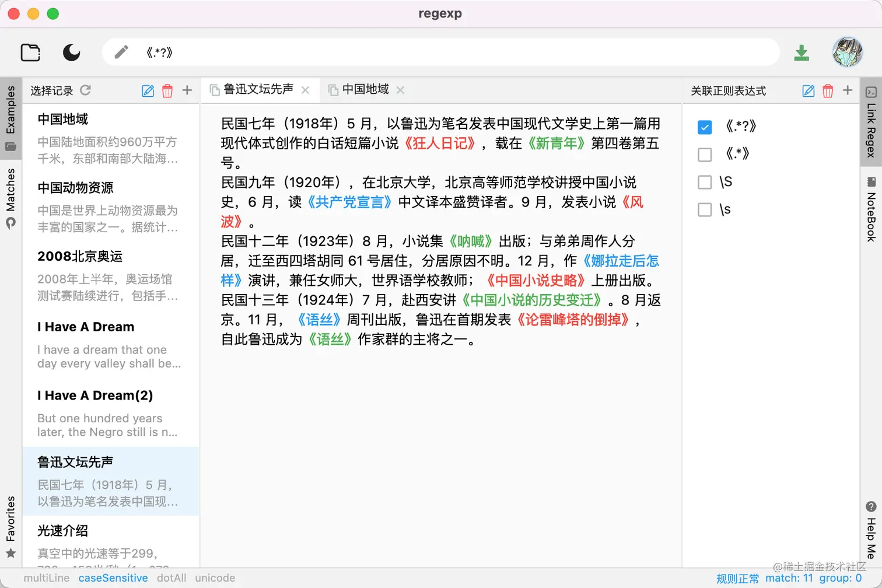Open the Examples sidebar tab
This screenshot has width=882, height=588.
10,117
